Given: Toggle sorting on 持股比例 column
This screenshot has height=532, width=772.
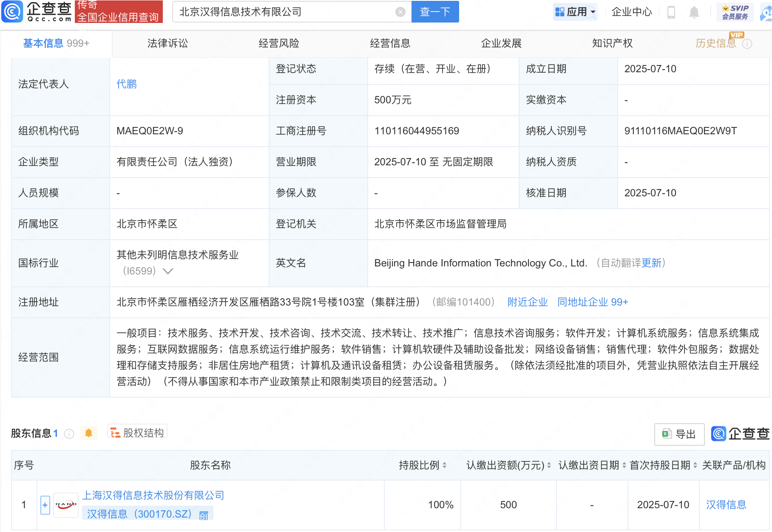Looking at the screenshot, I should [445, 465].
